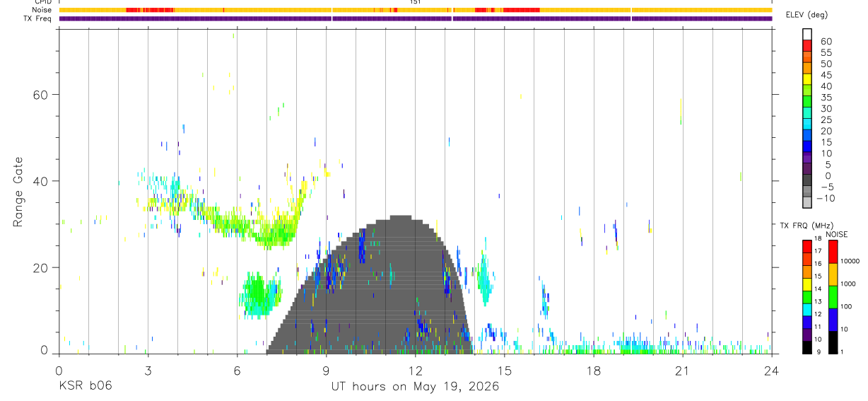Click the ELEV legend value 25
The height and width of the screenshot is (401, 868).
click(826, 120)
